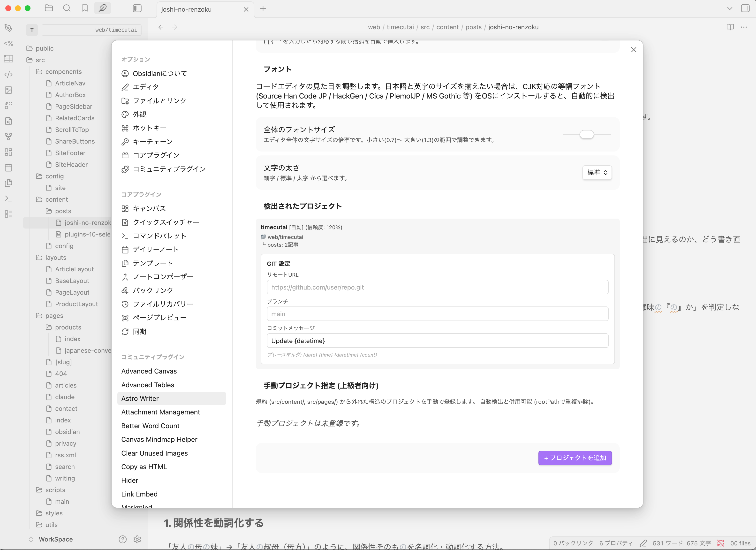Toggle the left sidebar panel icon
Viewport: 756px width, 550px height.
tap(137, 8)
